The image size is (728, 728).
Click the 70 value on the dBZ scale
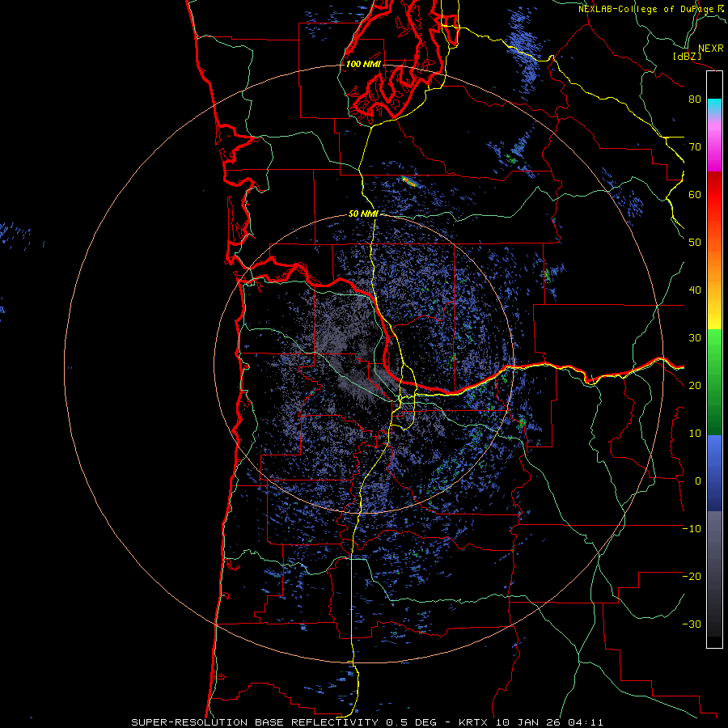tap(695, 147)
